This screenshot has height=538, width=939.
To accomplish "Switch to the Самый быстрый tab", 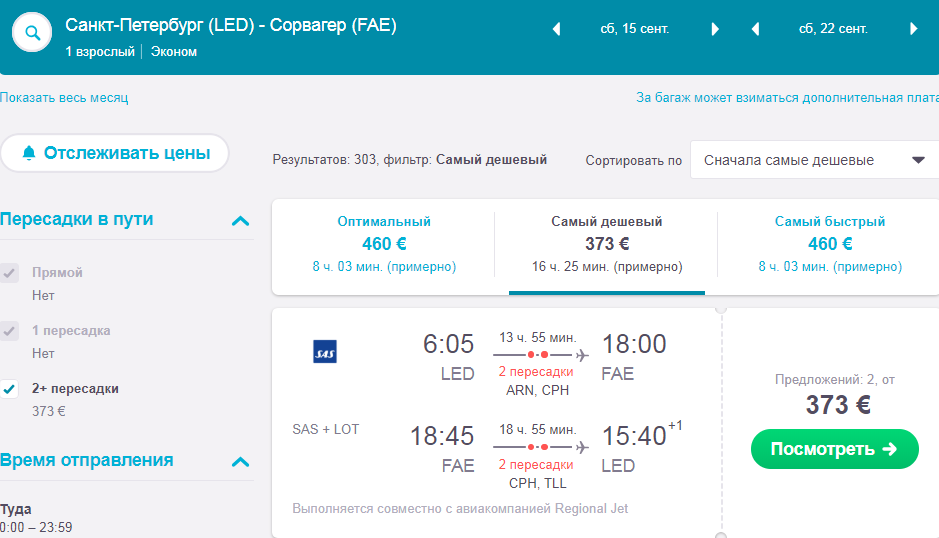I will 829,244.
